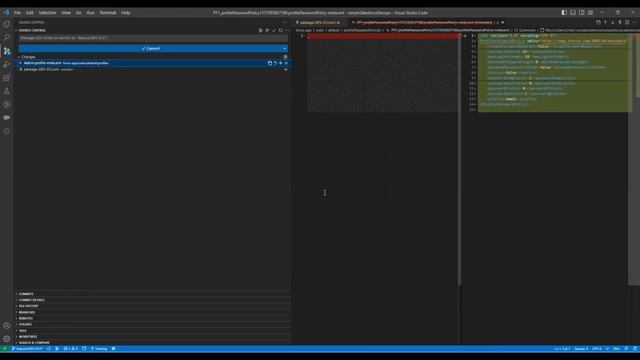Go to next change arrow in diff editor
Image resolution: width=640 pixels, height=360 pixels.
(x=613, y=22)
